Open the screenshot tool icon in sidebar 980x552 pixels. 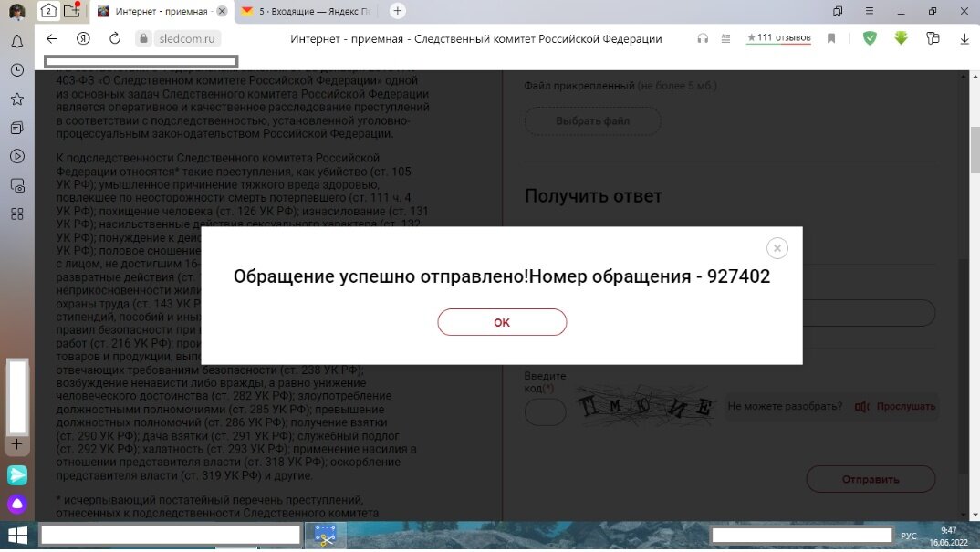17,185
